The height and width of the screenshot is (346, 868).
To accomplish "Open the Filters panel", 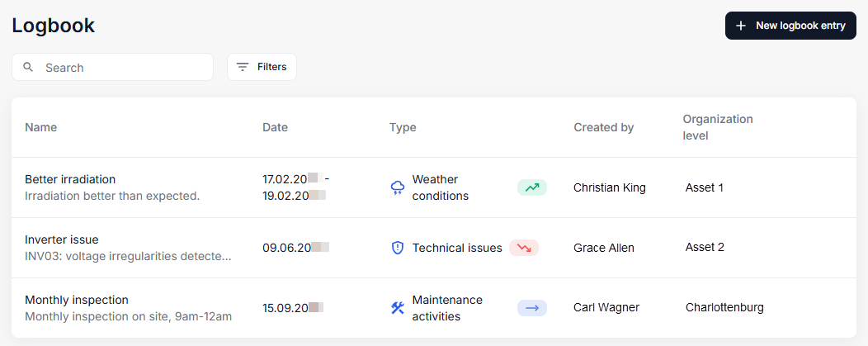I will 262,67.
